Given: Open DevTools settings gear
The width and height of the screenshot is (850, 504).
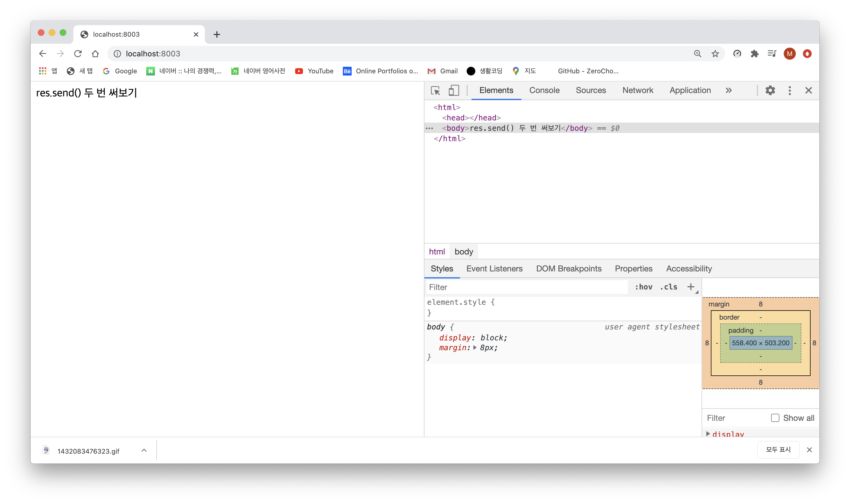Looking at the screenshot, I should click(x=770, y=90).
